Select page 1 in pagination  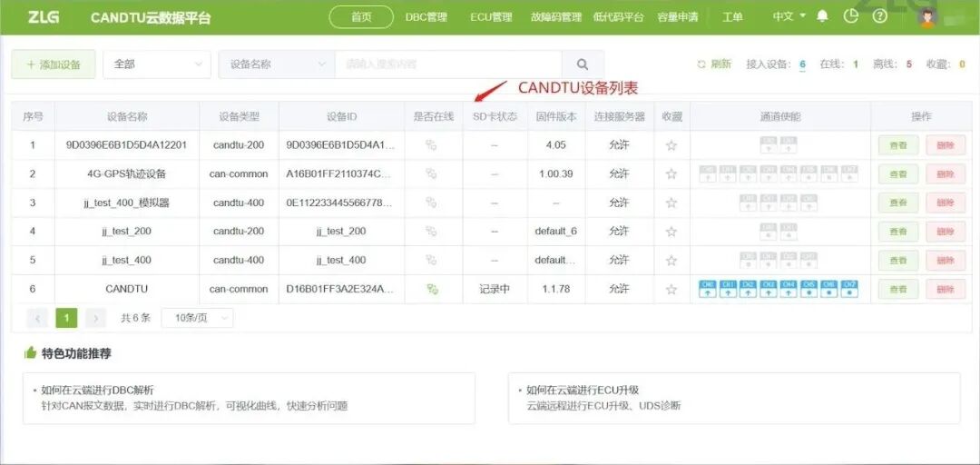(x=66, y=318)
